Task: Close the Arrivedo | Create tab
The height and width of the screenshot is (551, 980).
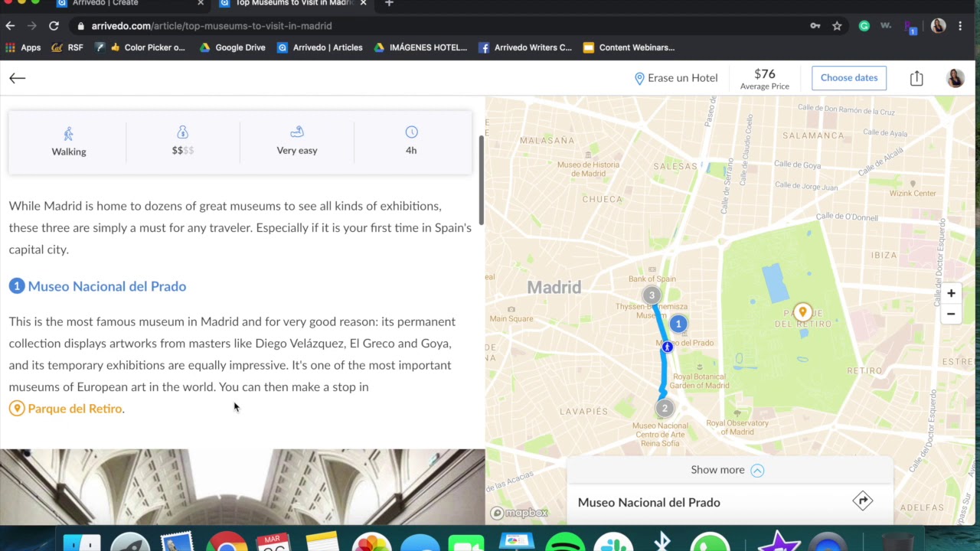Action: (201, 4)
